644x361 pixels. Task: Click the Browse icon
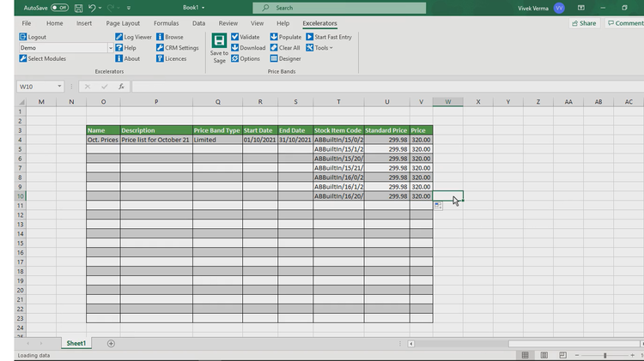(x=160, y=37)
